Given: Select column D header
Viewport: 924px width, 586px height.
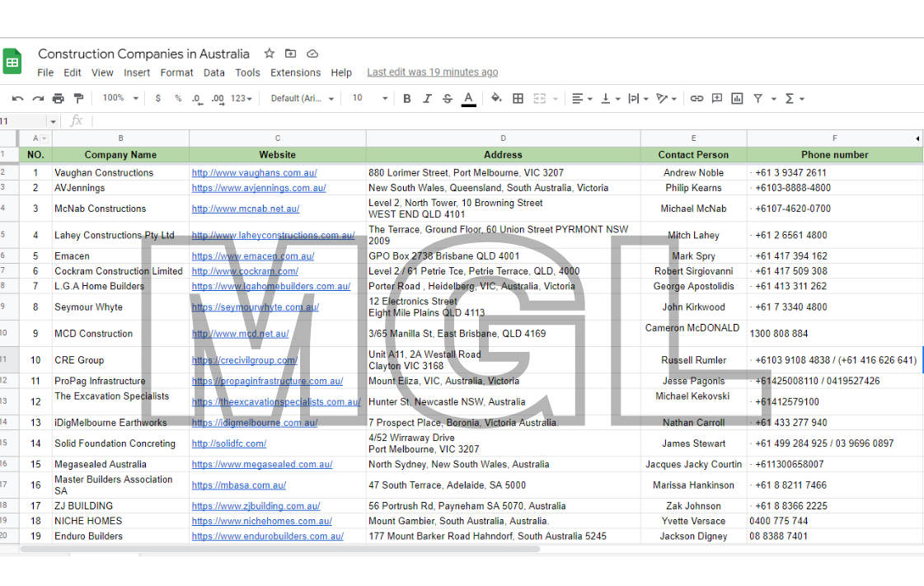Looking at the screenshot, I should 504,138.
